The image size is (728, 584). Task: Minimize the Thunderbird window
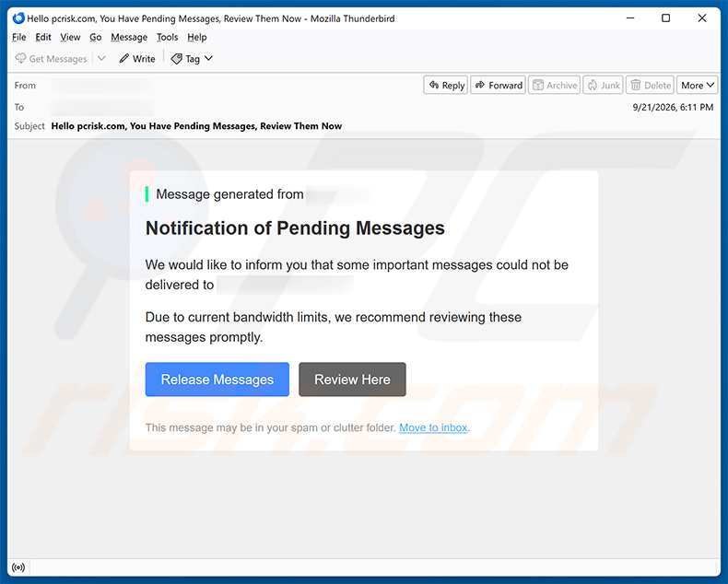tap(630, 18)
